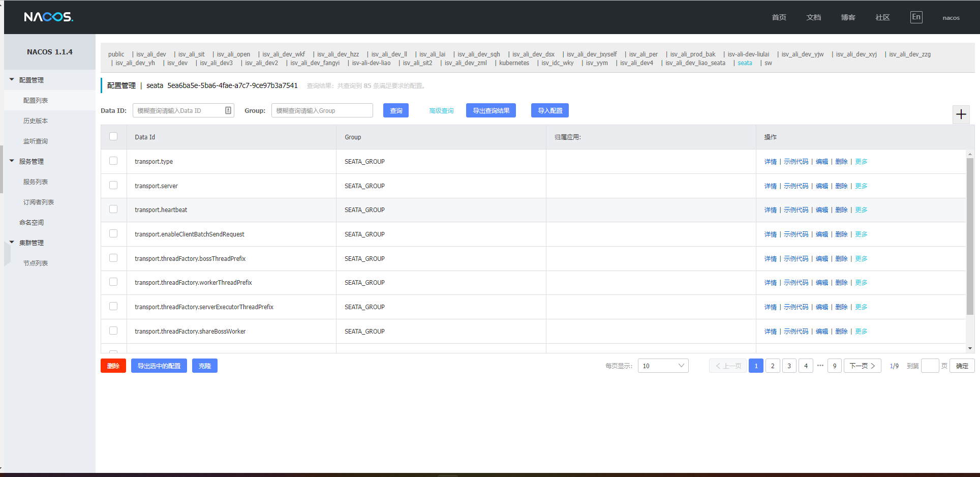
Task: Open 节点列表 in sidebar
Action: [36, 263]
